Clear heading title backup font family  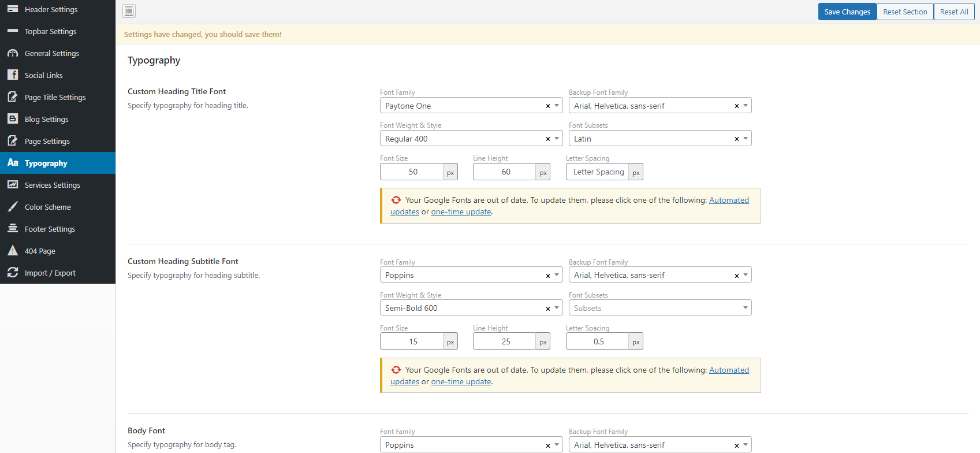click(737, 106)
